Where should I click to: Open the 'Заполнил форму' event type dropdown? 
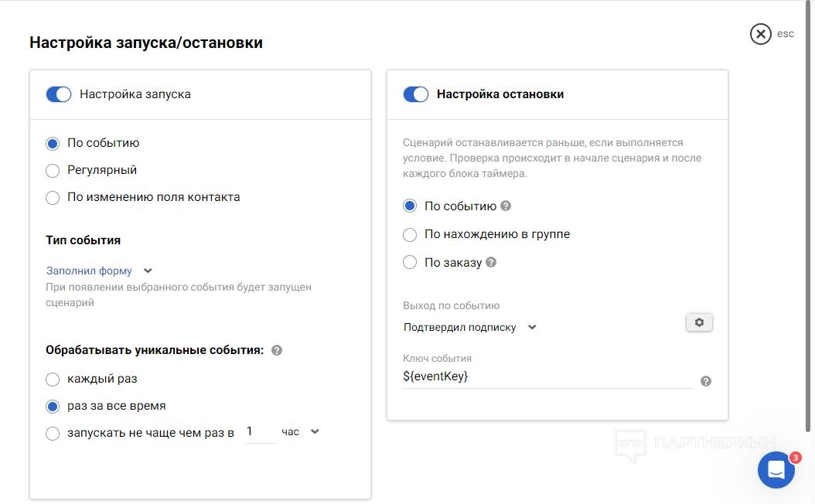[99, 271]
